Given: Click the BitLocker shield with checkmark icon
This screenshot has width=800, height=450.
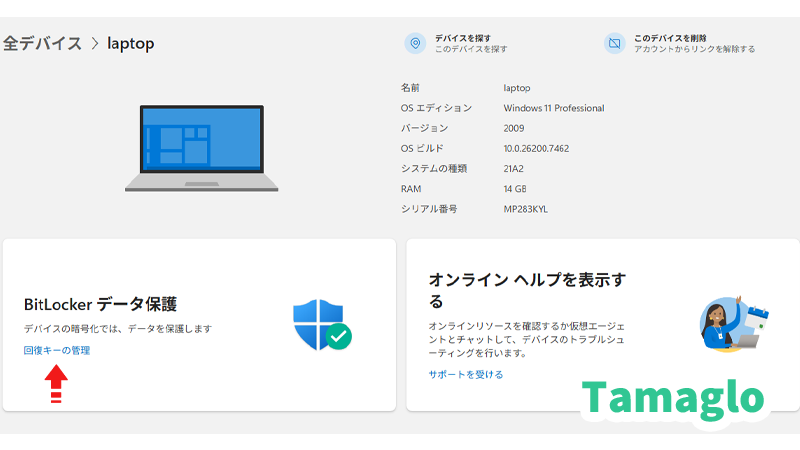Looking at the screenshot, I should click(x=321, y=324).
